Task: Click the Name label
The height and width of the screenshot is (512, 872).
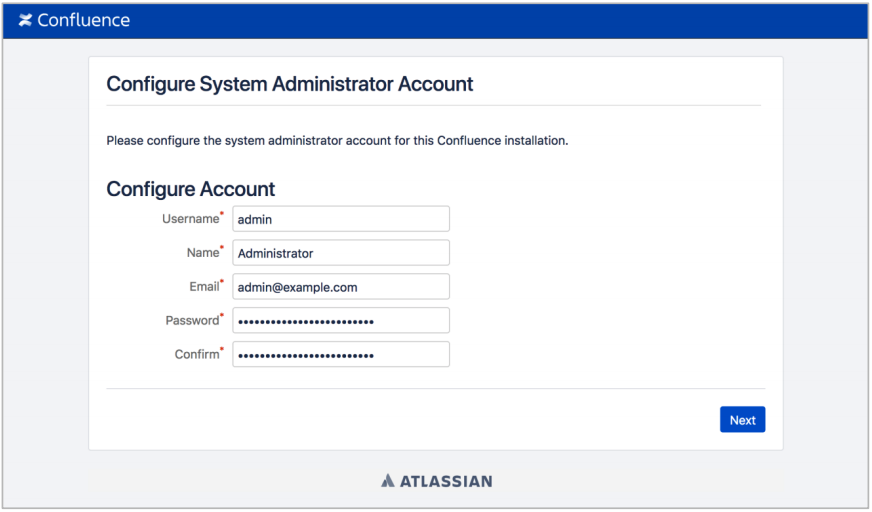Action: 203,253
